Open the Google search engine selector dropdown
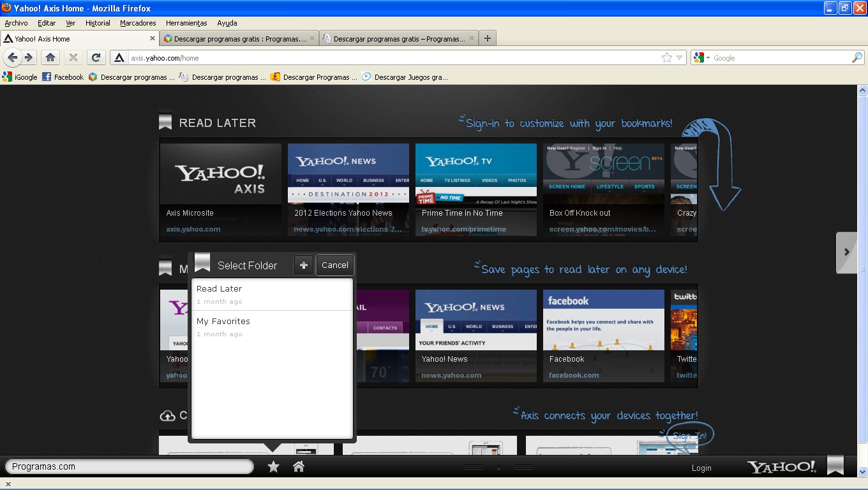Screen dimensions: 868x490 point(701,58)
